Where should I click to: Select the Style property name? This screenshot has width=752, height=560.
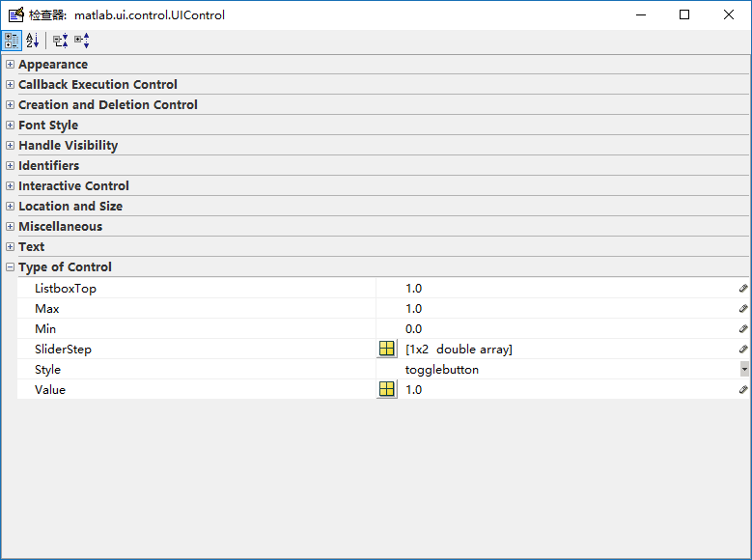[47, 370]
